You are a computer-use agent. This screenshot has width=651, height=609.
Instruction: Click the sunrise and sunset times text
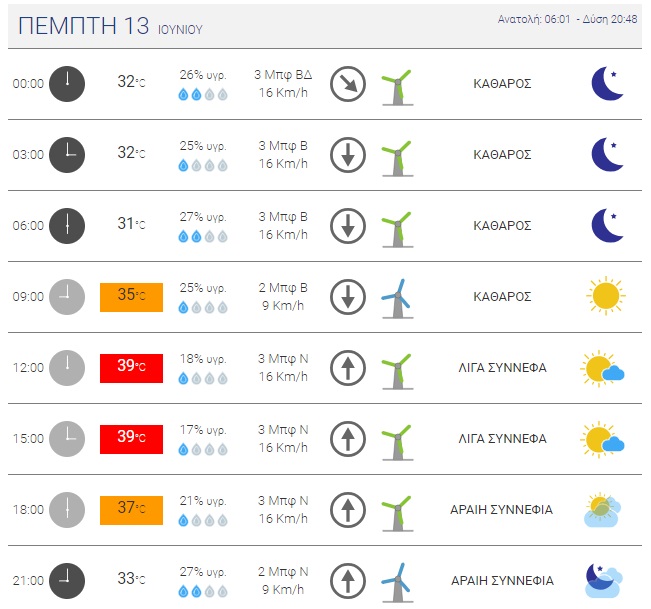pyautogui.click(x=567, y=19)
